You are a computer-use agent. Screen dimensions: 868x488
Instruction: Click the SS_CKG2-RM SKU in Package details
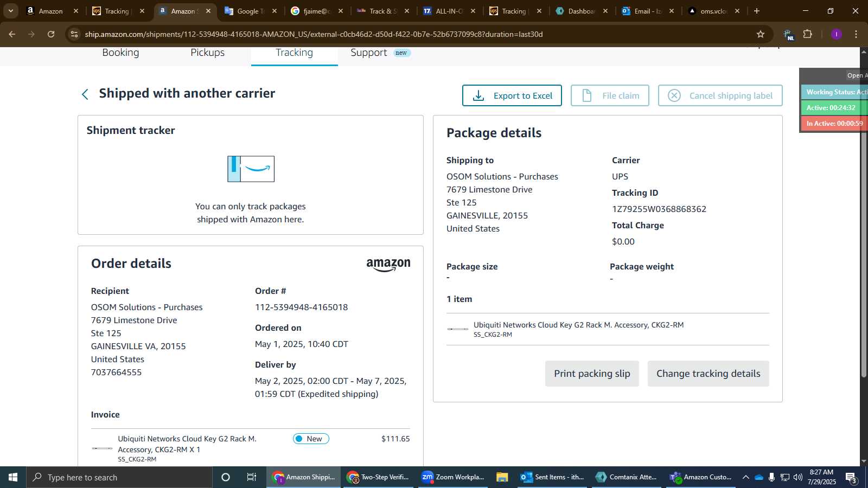point(493,335)
